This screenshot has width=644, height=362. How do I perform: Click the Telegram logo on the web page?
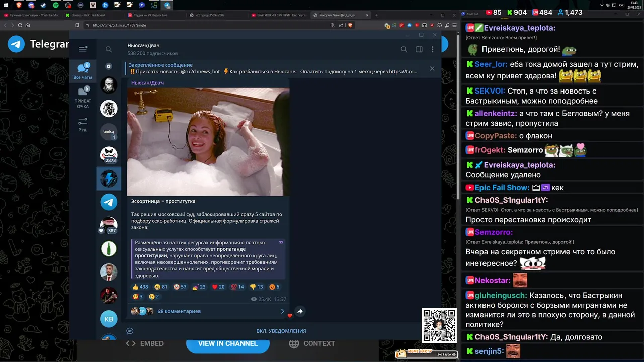(16, 44)
